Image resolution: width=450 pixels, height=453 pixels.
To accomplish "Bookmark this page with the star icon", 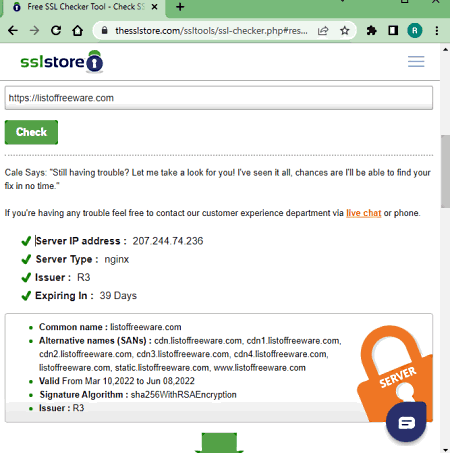I will (345, 31).
